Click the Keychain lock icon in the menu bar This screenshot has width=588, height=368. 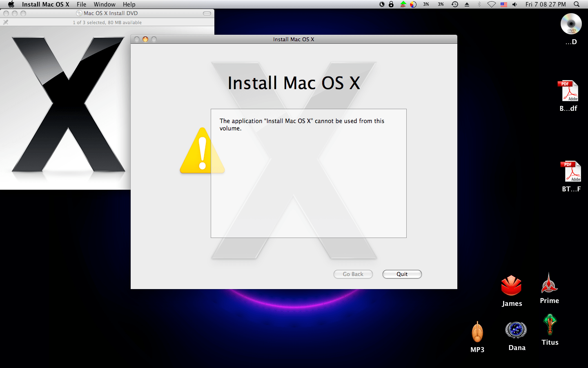point(391,4)
